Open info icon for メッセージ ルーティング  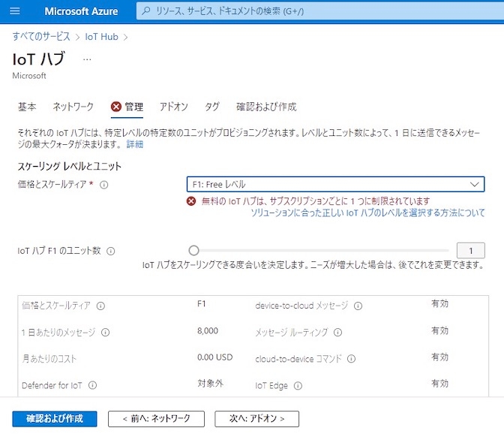337,332
